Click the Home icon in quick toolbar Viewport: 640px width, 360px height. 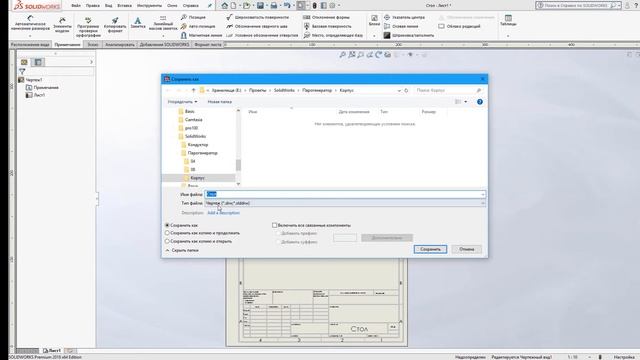pyautogui.click(x=225, y=5)
